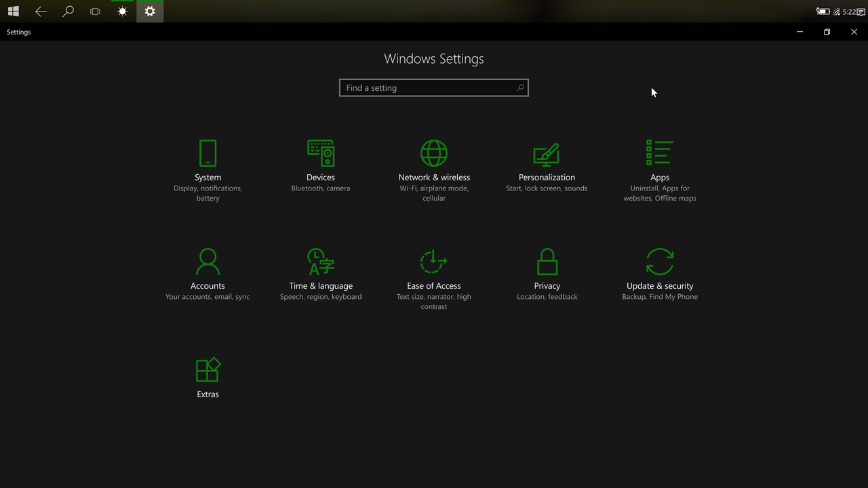Click the 5:22 clock in the tray
The height and width of the screenshot is (488, 868).
(849, 12)
